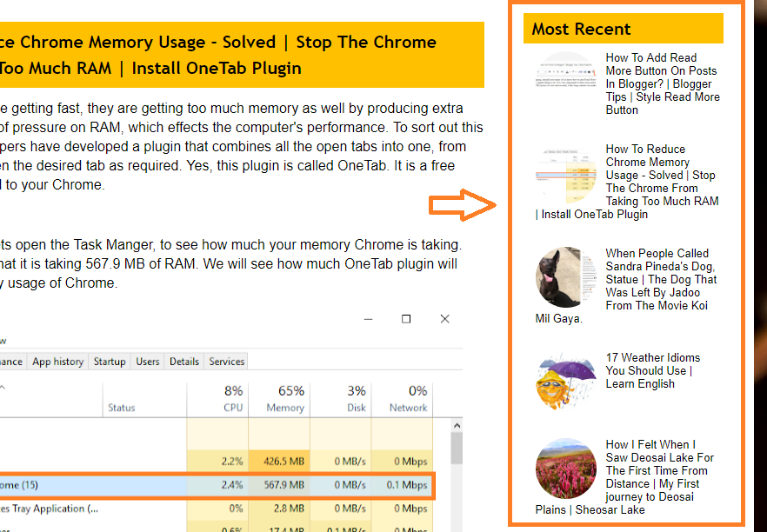Click the Status column header
The height and width of the screenshot is (532, 767).
[144, 399]
